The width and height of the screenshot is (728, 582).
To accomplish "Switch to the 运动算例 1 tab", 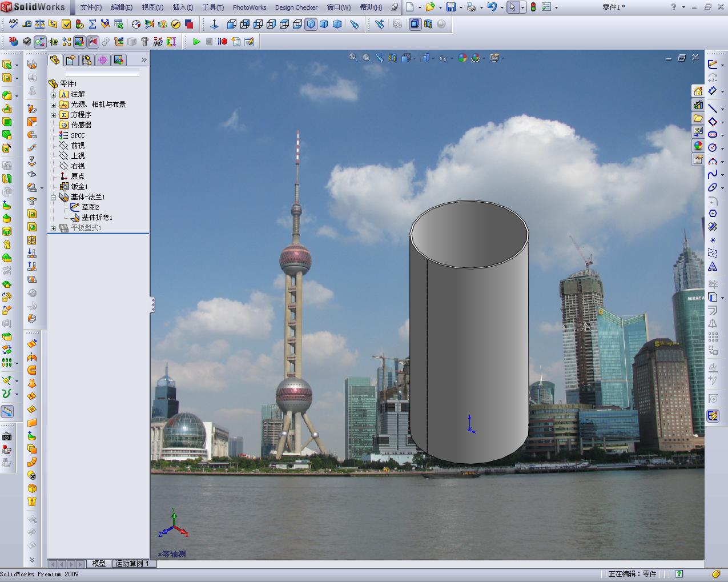I will [132, 564].
